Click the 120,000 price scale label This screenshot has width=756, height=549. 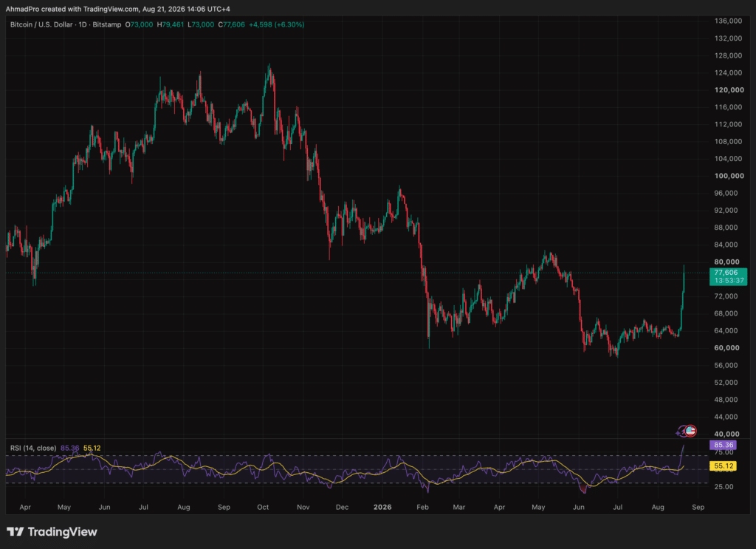click(x=729, y=89)
